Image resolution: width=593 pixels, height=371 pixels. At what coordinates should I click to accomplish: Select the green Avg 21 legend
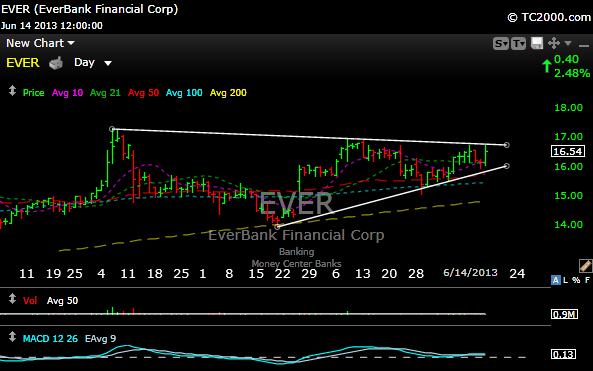pos(105,93)
